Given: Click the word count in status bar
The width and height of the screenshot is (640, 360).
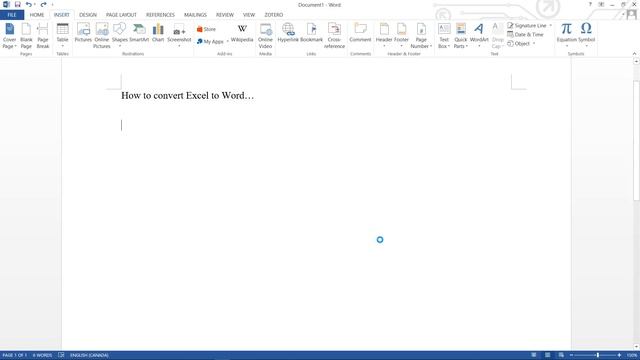Looking at the screenshot, I should (x=42, y=356).
